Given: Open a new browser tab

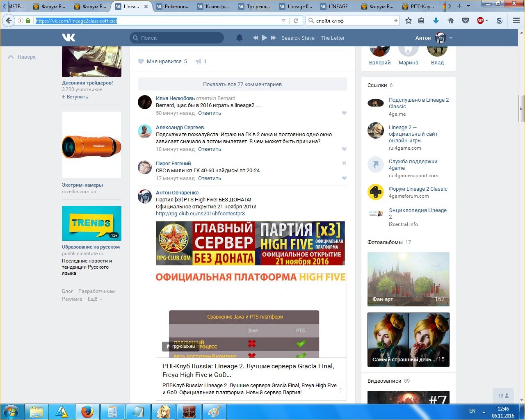Looking at the screenshot, I should [459, 6].
